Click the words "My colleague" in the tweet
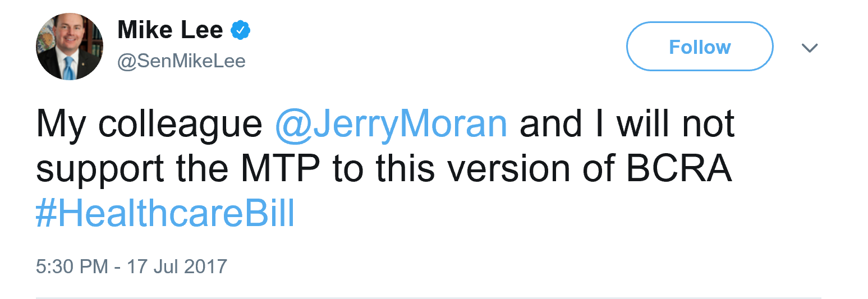Viewport: 868px width, 299px height. click(149, 125)
